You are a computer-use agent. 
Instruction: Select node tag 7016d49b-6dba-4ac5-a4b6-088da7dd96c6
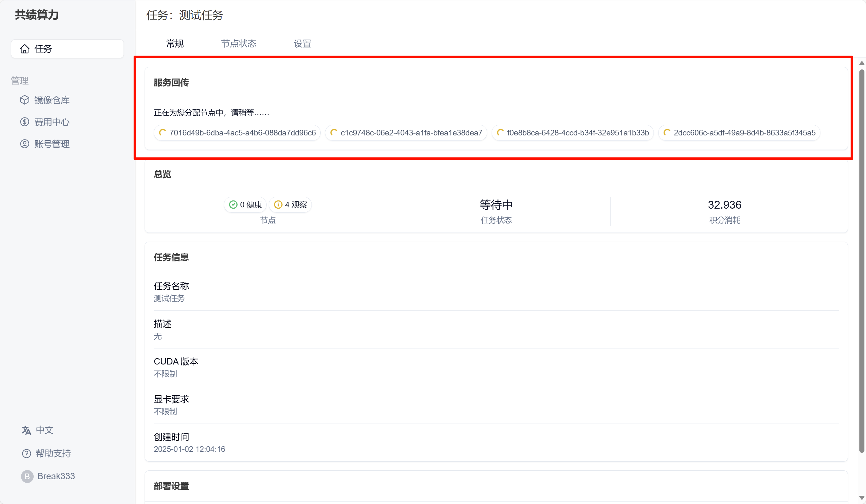point(237,133)
